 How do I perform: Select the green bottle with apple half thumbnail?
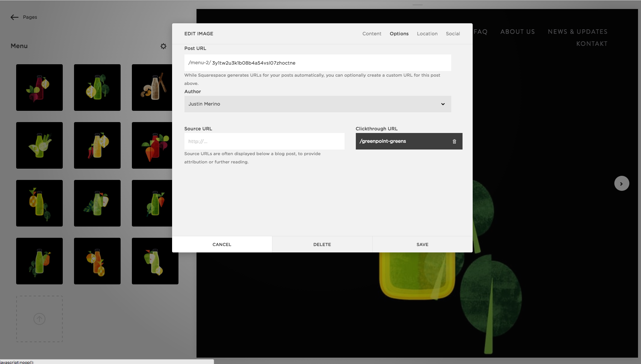(x=97, y=203)
